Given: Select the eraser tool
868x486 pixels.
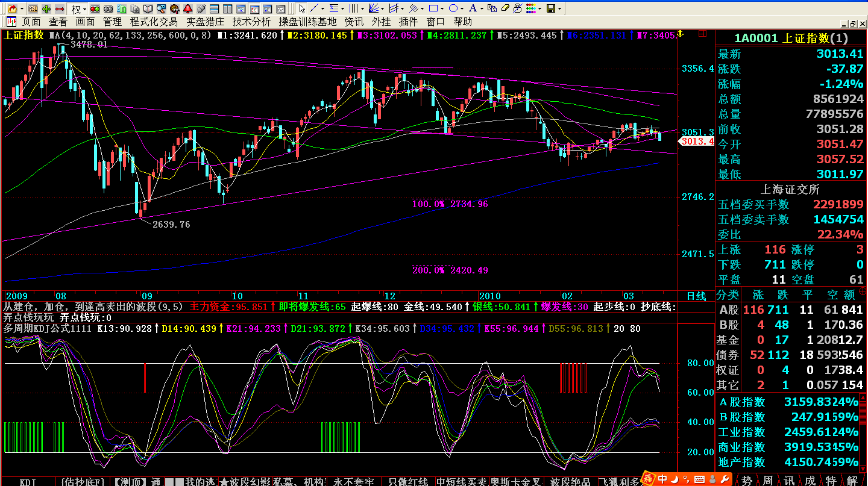Looking at the screenshot, I should pos(505,8).
